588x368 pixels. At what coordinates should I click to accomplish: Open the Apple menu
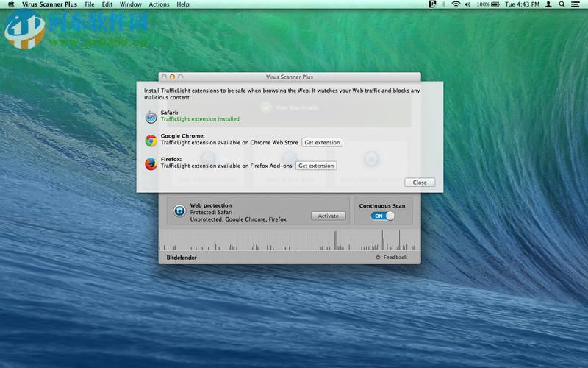(11, 4)
